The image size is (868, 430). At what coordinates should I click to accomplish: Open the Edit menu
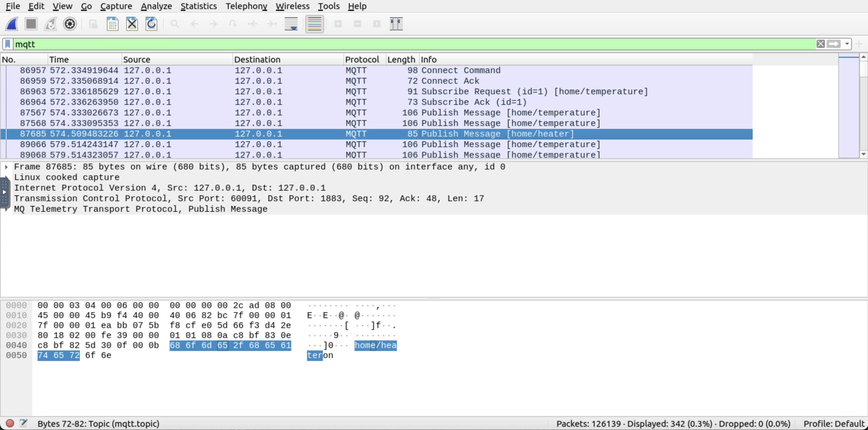pos(36,6)
